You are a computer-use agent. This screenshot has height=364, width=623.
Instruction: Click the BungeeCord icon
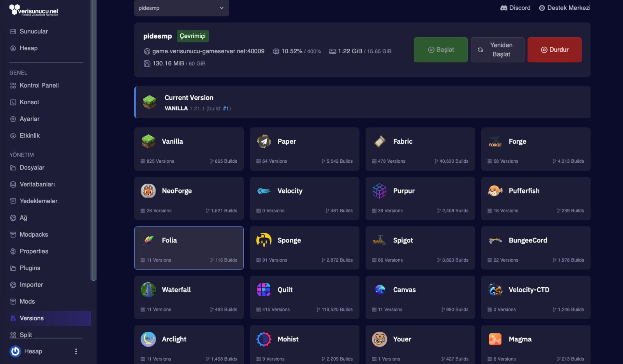(x=495, y=240)
